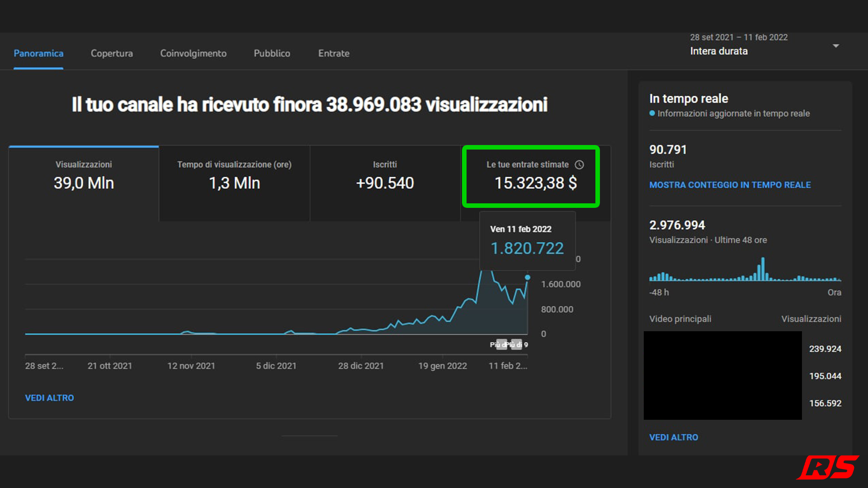
Task: Click the 48-hour views bar chart
Action: [745, 269]
